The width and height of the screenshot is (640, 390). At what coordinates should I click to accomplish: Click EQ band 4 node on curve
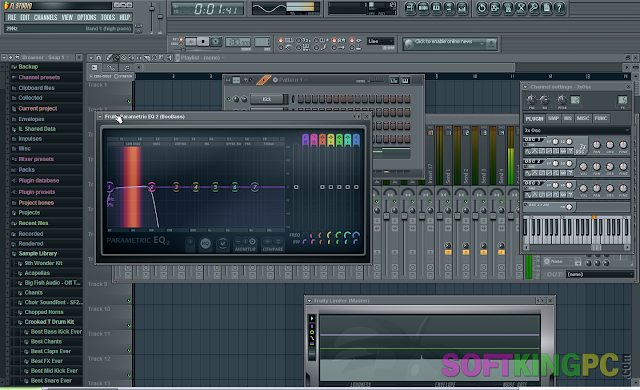coord(196,187)
